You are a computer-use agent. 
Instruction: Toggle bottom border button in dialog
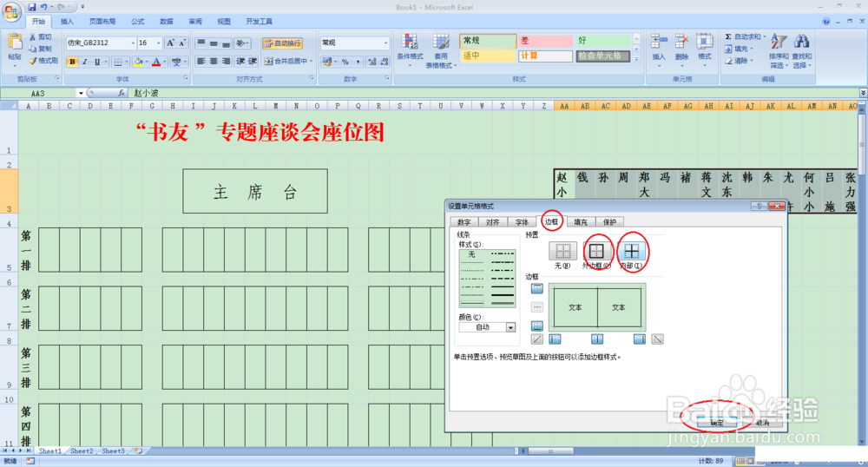(x=537, y=326)
